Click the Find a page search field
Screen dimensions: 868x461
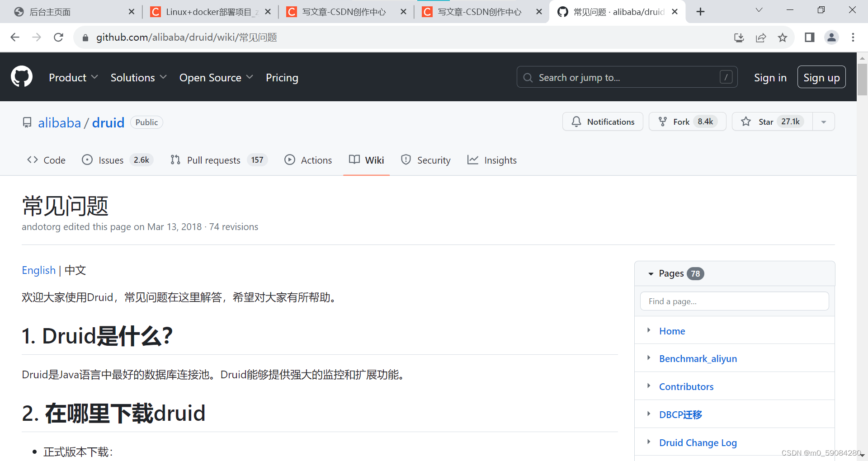[x=734, y=301]
